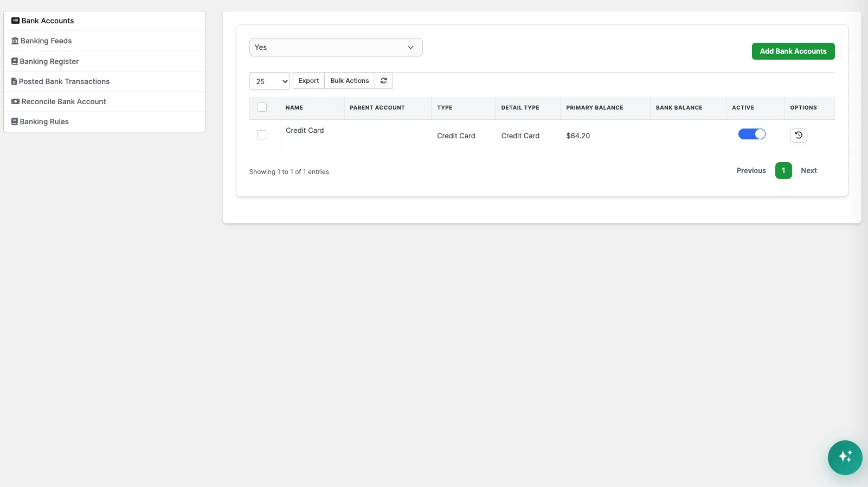Image resolution: width=868 pixels, height=487 pixels.
Task: Open the AI assistant sparkle button
Action: pyautogui.click(x=845, y=457)
